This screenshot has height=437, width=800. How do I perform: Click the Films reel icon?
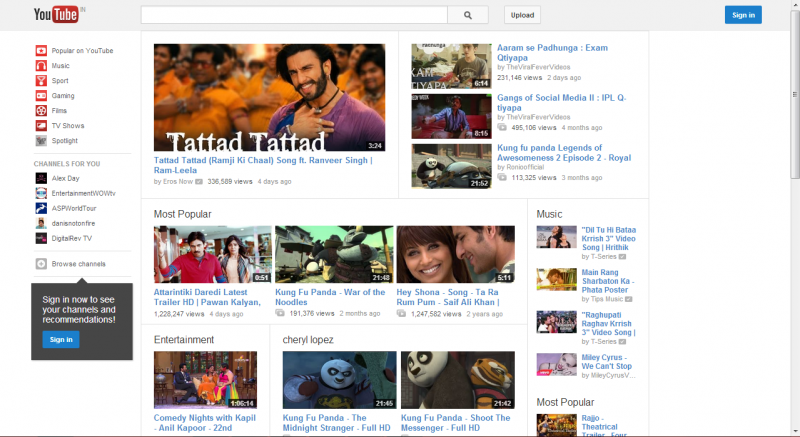(41, 111)
